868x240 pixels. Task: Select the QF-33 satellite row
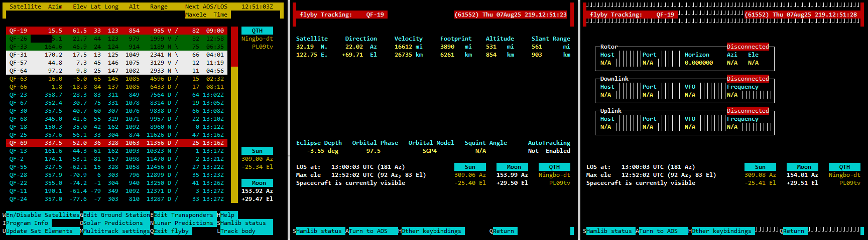(x=116, y=47)
